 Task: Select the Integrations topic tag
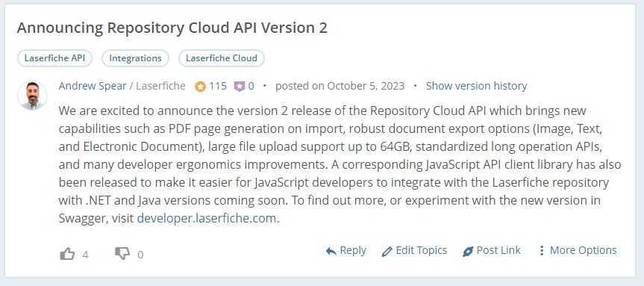pos(136,58)
